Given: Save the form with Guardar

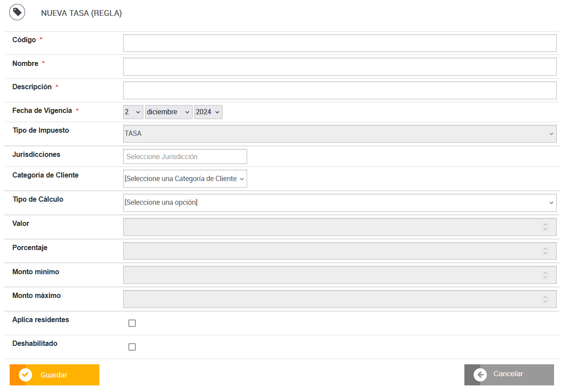Looking at the screenshot, I should [x=55, y=375].
